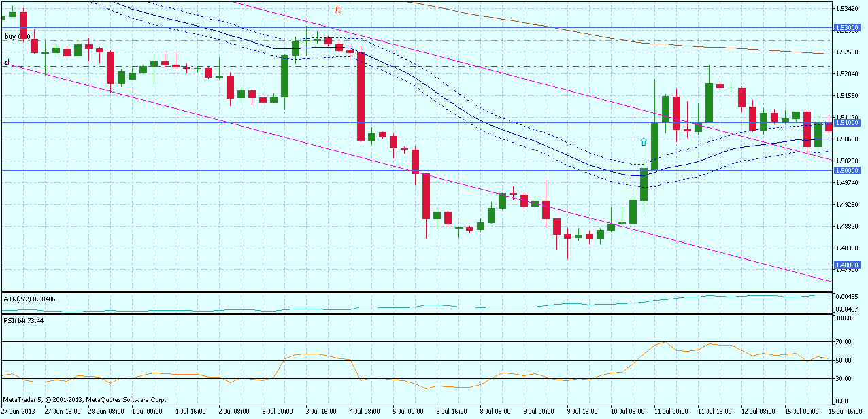
Task: Click the 0.00437 ATR scale value
Action: coord(848,309)
